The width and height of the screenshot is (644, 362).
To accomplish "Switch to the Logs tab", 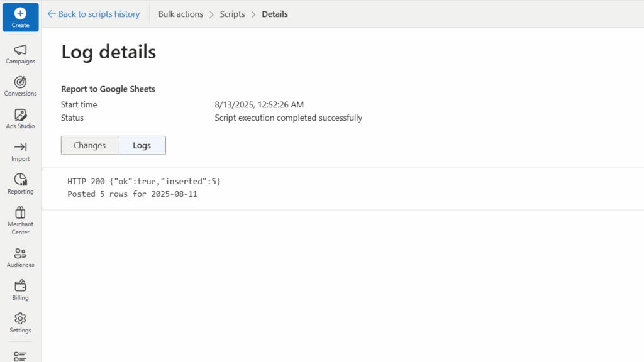I will [142, 145].
